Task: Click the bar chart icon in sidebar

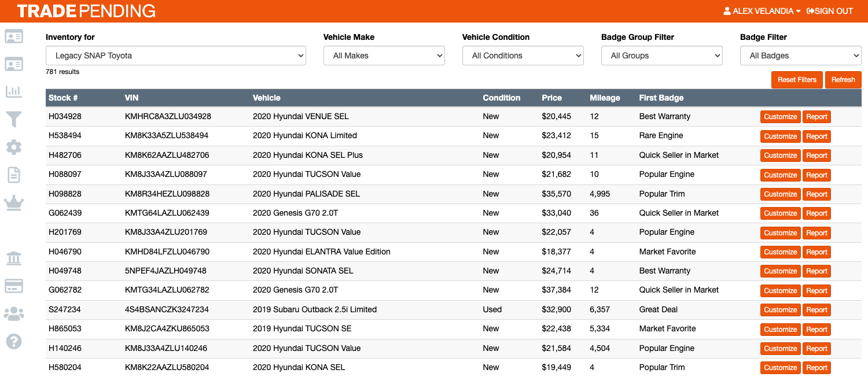Action: point(14,91)
